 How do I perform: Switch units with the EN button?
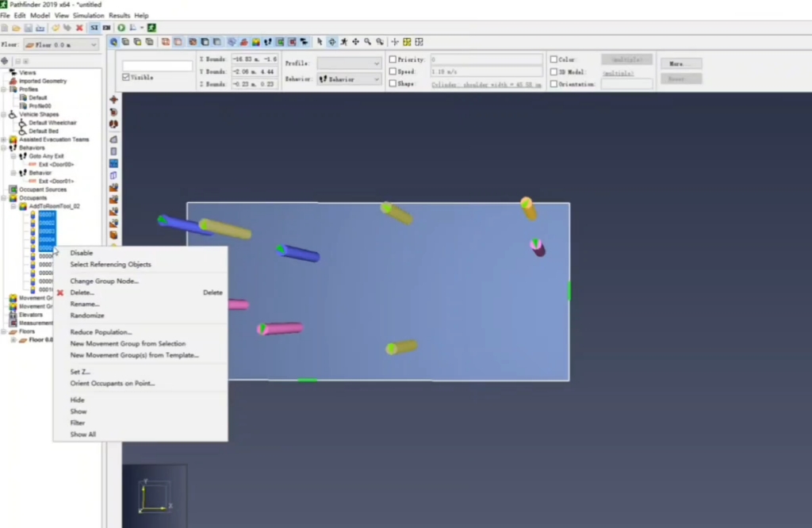107,28
